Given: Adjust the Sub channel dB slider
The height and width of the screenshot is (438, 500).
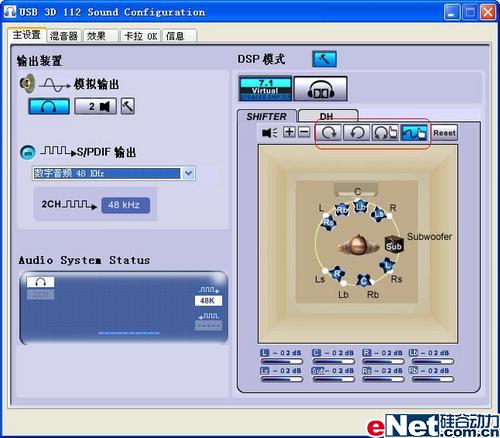Looking at the screenshot, I should (334, 379).
